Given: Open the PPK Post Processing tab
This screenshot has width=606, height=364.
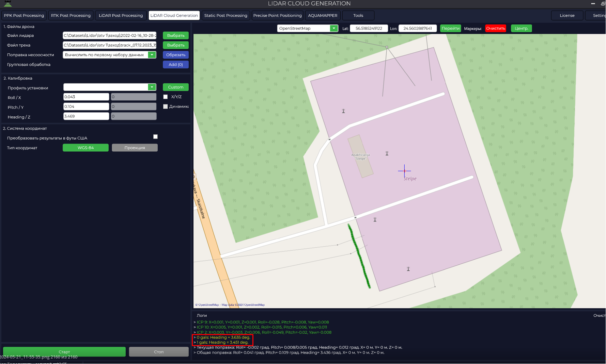Looking at the screenshot, I should tap(24, 15).
